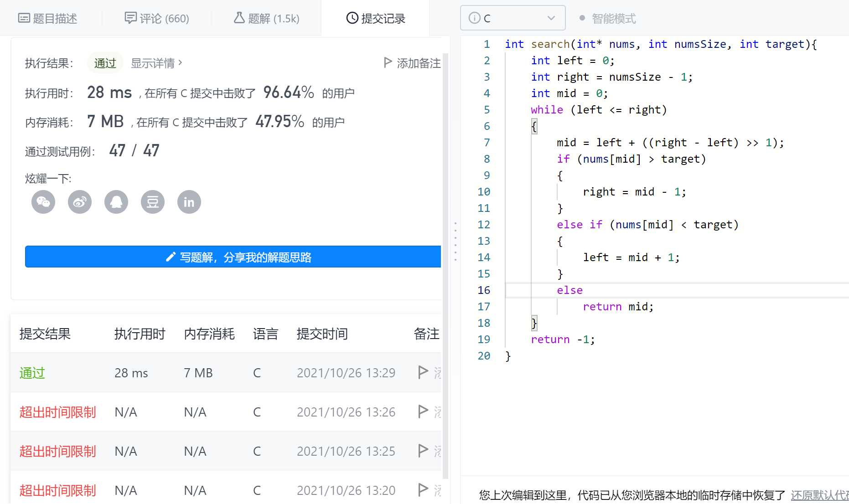Click the 'right = mid - 1;' line

click(x=635, y=192)
